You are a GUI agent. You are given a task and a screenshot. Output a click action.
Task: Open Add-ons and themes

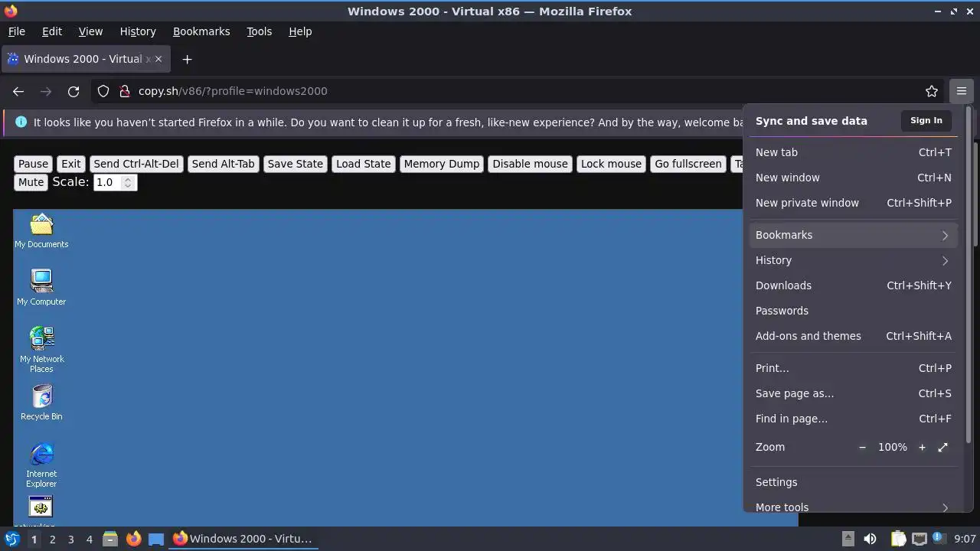point(852,336)
